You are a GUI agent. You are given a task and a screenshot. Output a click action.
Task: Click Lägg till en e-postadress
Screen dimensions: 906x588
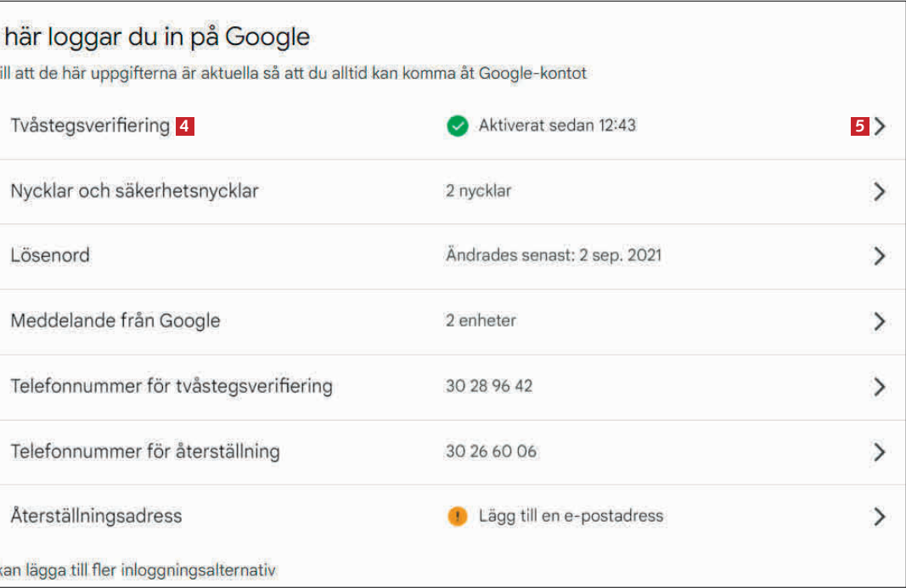coord(571,516)
